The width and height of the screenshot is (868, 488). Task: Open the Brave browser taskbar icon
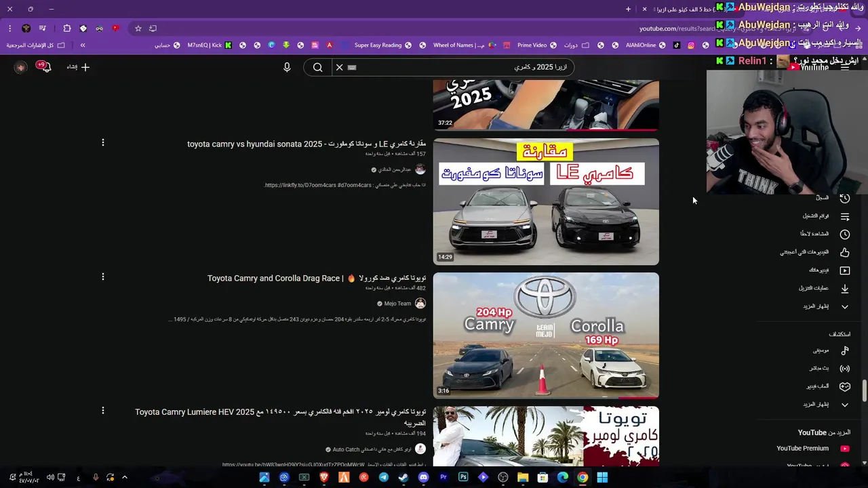[323, 477]
